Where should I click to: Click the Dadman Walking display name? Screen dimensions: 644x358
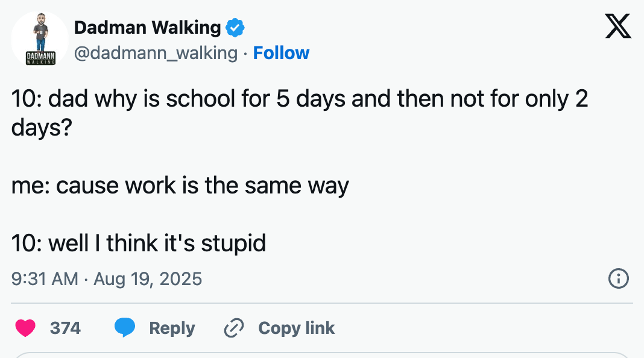(x=148, y=27)
